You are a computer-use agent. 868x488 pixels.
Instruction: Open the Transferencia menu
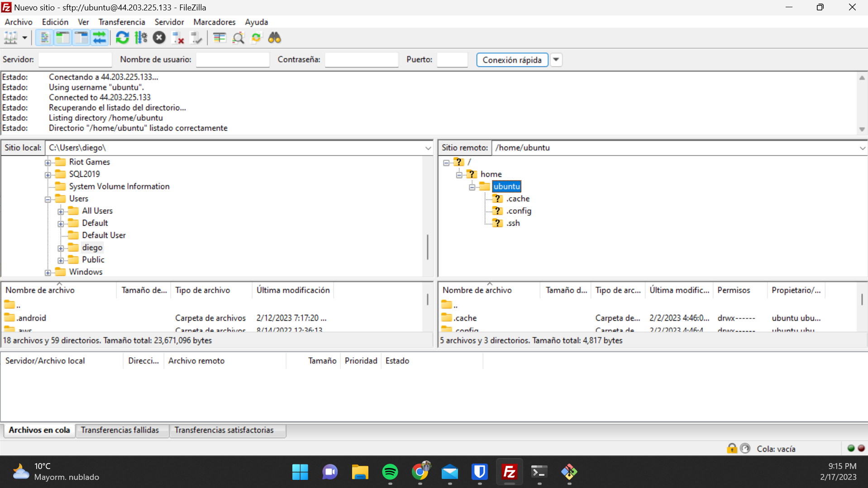[121, 22]
